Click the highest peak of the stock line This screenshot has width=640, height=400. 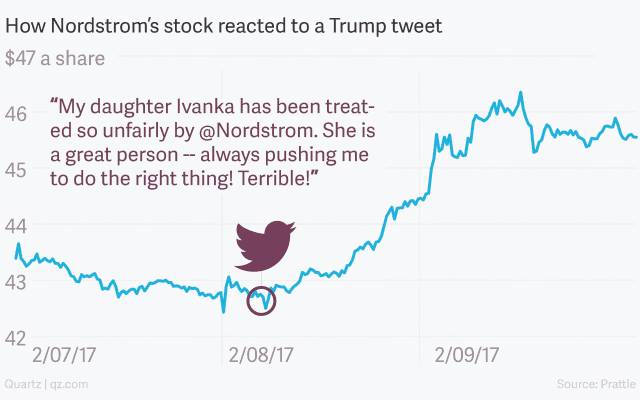tap(520, 93)
